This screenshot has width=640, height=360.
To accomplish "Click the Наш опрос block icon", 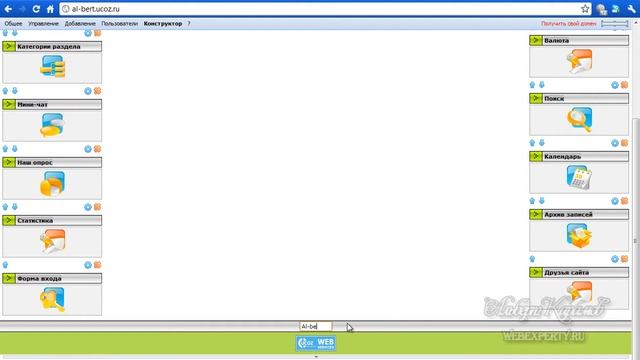I will 52,183.
